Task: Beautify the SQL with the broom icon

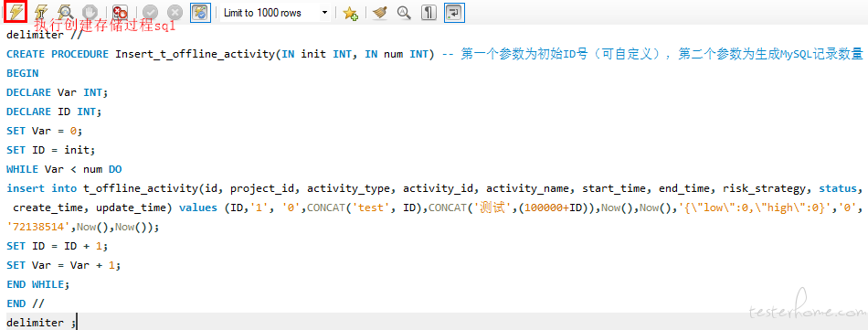Action: 380,12
